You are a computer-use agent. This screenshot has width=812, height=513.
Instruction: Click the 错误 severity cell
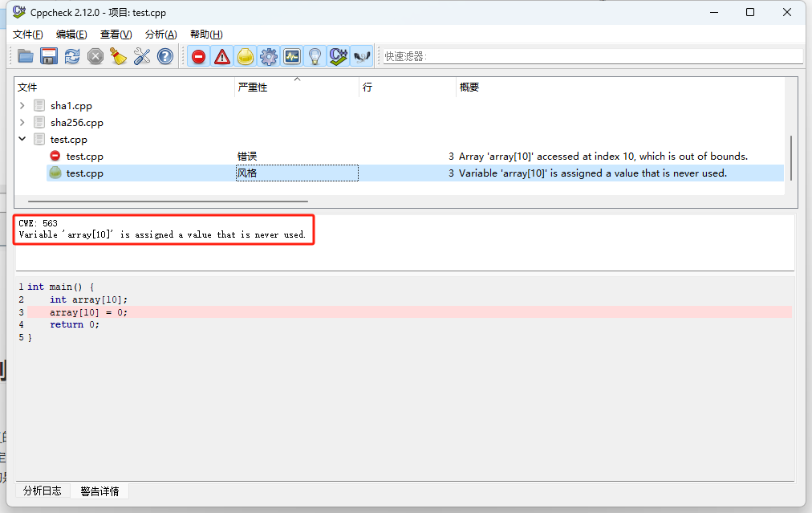297,157
